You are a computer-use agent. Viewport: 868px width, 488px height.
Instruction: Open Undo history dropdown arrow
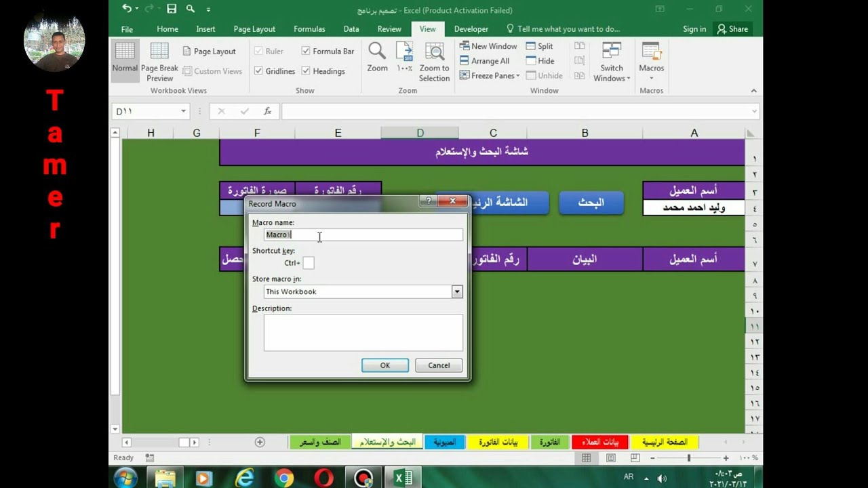coord(136,9)
